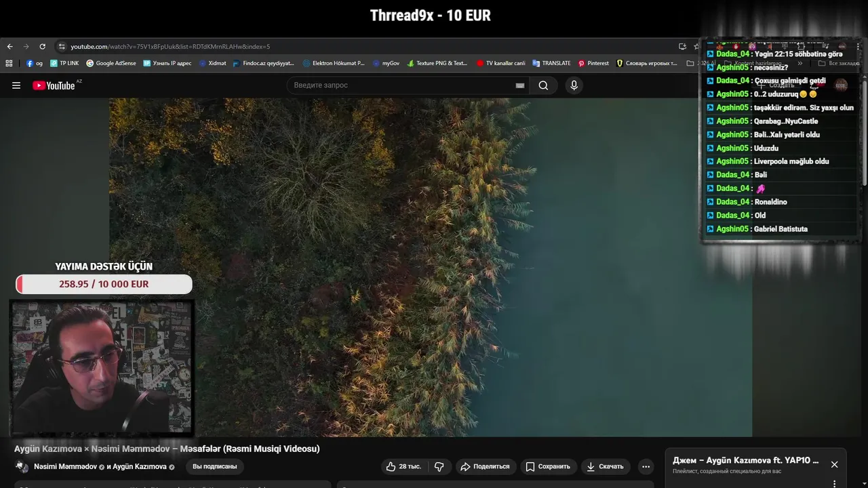This screenshot has width=868, height=488.
Task: Open the TRANSLATE bookmark
Action: coord(551,63)
